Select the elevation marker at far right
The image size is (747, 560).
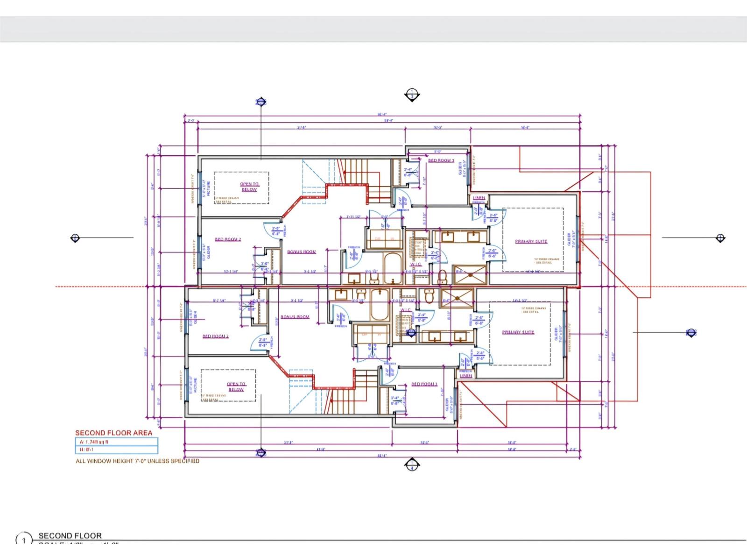point(720,238)
